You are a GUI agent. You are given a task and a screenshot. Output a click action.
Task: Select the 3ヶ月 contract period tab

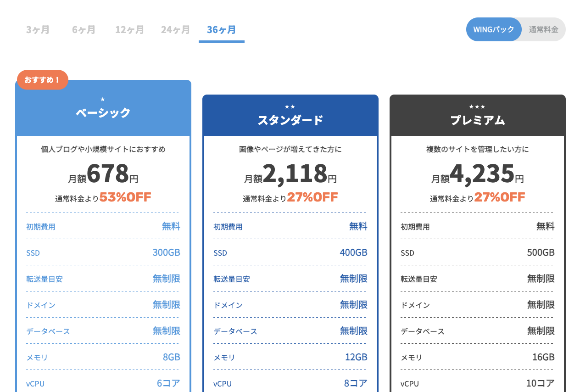(38, 30)
